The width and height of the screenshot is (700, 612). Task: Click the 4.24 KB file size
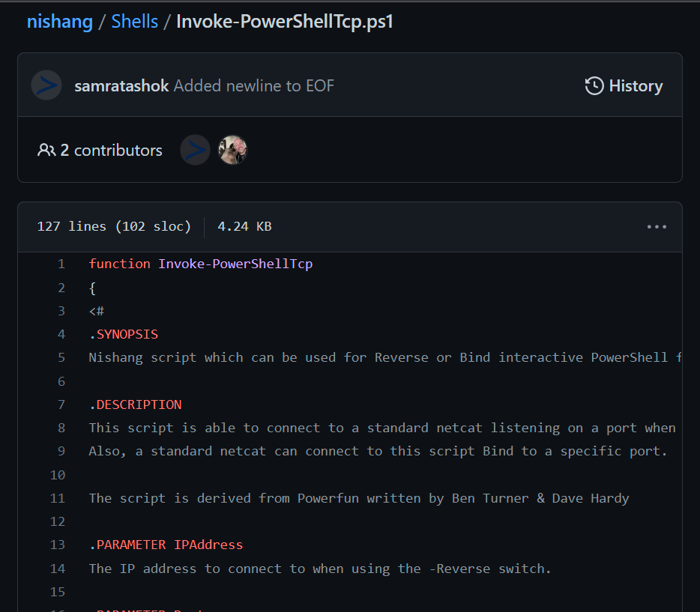pos(244,226)
